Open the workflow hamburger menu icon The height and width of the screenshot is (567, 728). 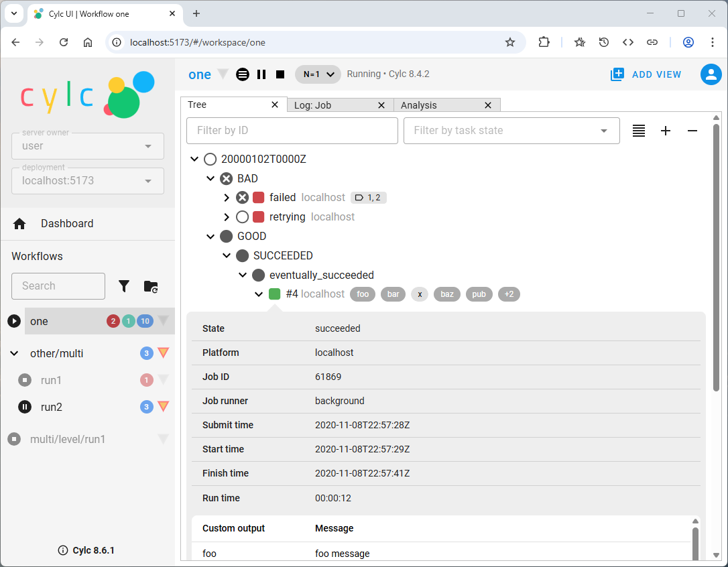pyautogui.click(x=242, y=74)
